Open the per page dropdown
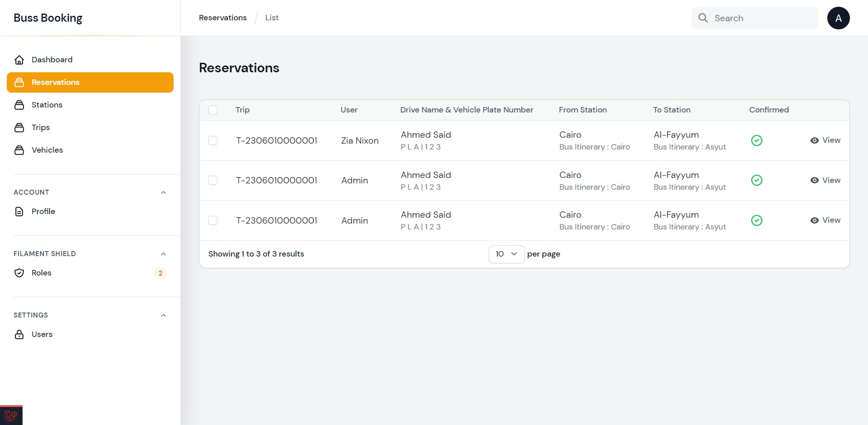Viewport: 868px width, 425px height. [x=506, y=254]
